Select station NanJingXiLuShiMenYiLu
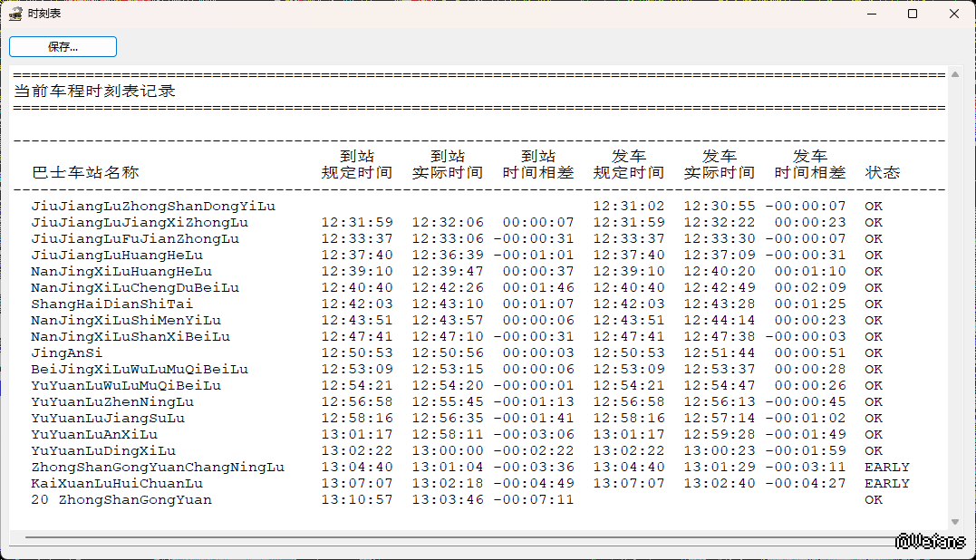Image resolution: width=976 pixels, height=560 pixels. point(126,320)
